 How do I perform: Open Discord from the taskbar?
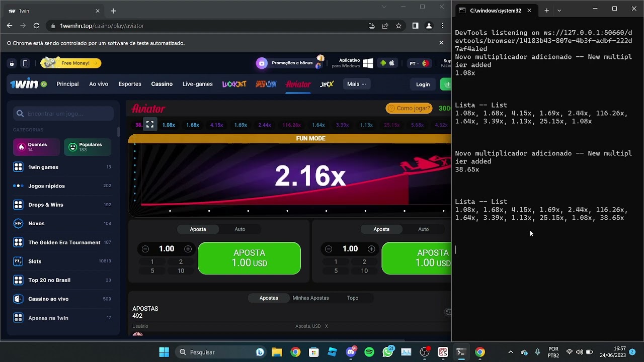[351, 352]
